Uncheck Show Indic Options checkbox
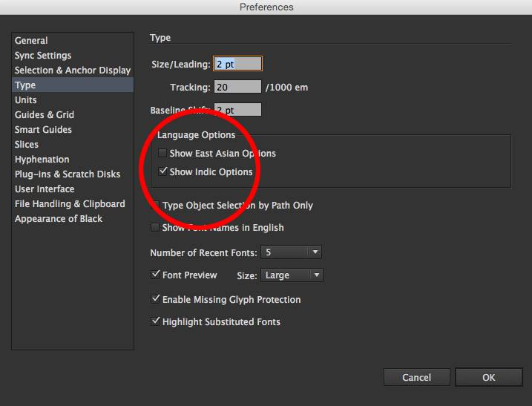Viewport: 532px width, 406px height. (162, 172)
